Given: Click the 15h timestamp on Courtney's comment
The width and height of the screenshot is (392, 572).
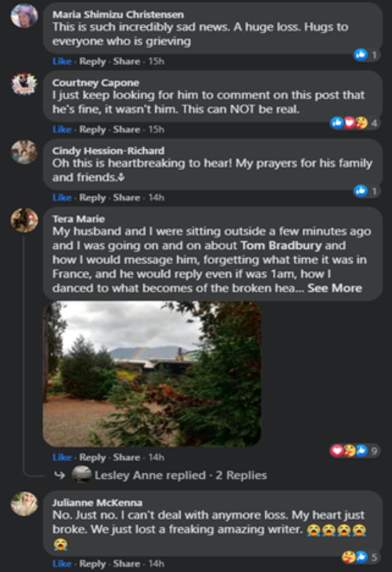Looking at the screenshot, I should tap(156, 130).
